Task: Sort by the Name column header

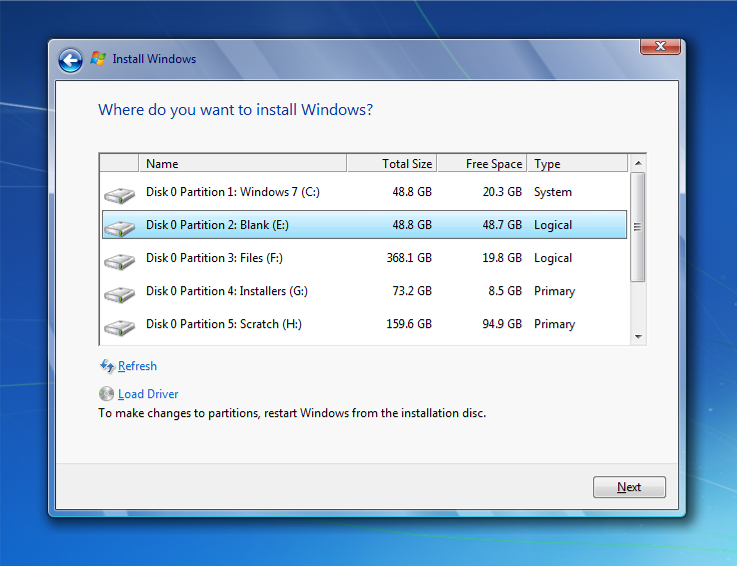Action: pyautogui.click(x=243, y=164)
